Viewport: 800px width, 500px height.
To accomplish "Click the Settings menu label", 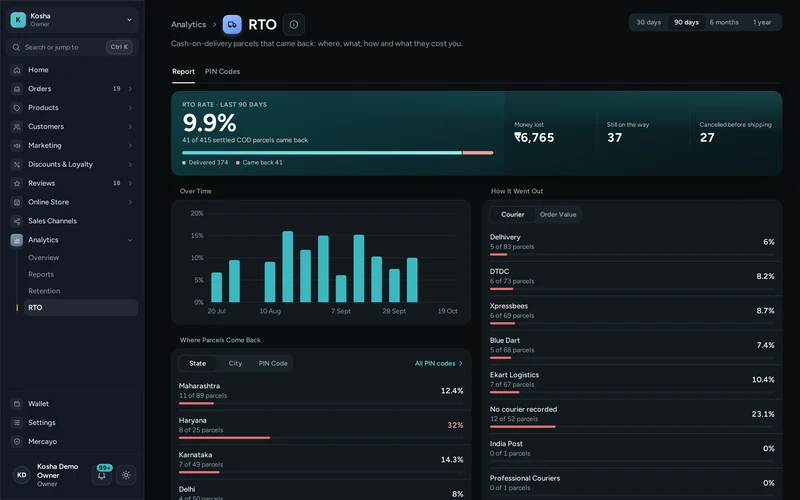I will click(42, 422).
